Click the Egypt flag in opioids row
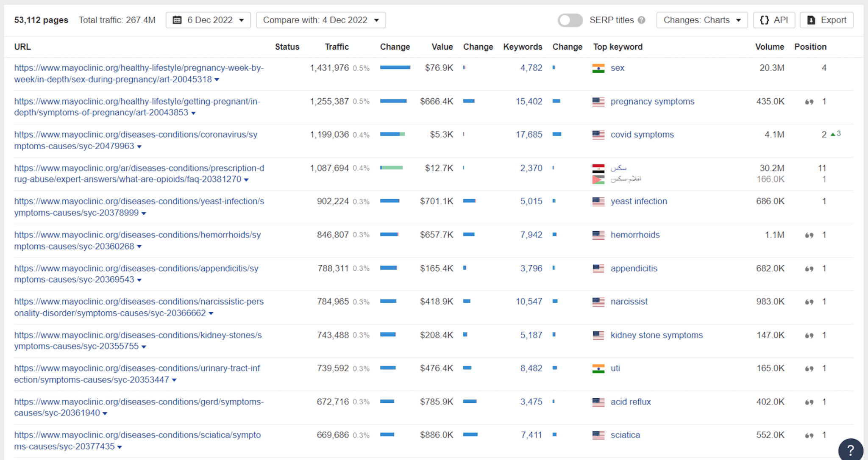This screenshot has width=868, height=460. click(598, 169)
